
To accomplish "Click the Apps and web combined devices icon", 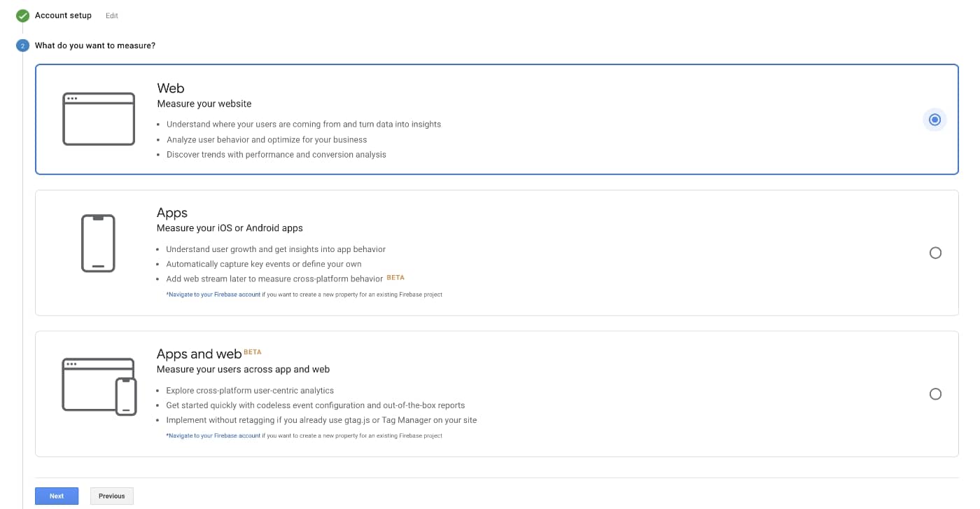I will [99, 386].
